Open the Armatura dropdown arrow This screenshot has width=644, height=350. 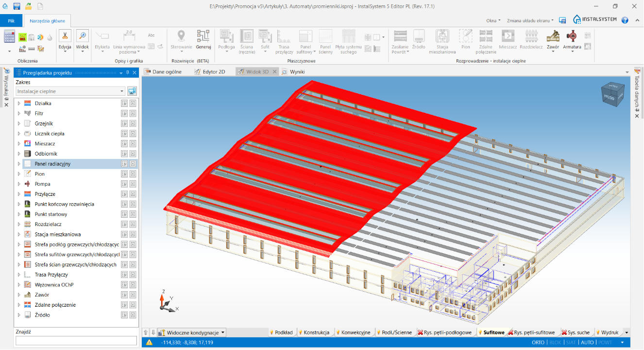(x=573, y=52)
